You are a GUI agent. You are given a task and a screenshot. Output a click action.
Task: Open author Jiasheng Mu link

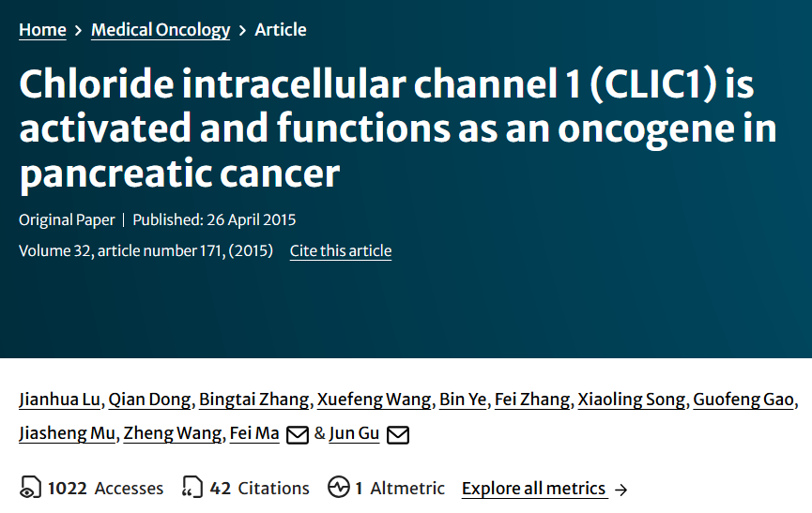tap(68, 433)
